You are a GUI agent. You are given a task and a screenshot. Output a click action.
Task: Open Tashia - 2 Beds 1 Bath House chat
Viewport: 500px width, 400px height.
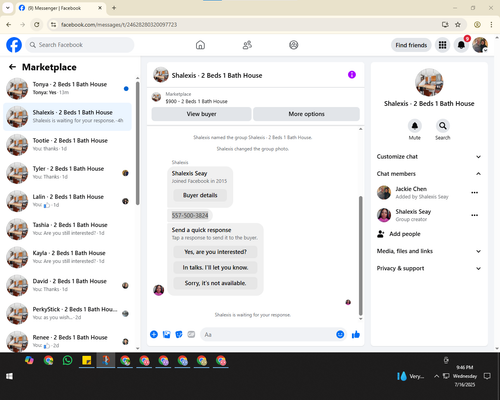pyautogui.click(x=67, y=229)
